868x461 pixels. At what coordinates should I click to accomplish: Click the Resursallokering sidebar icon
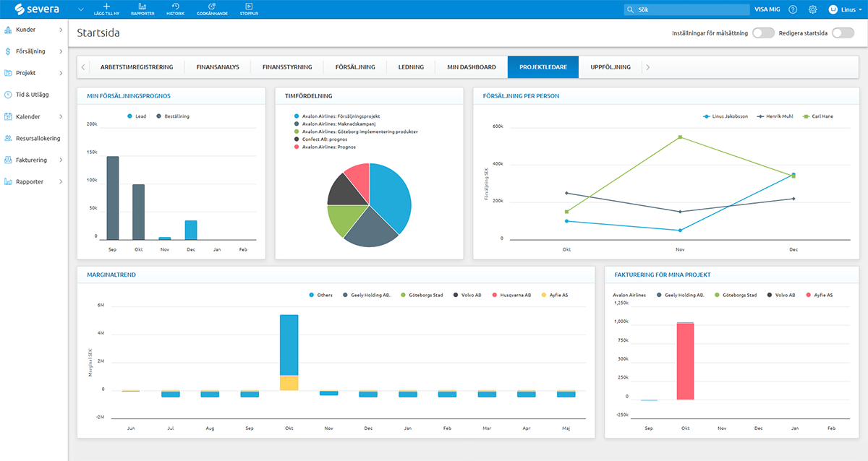click(8, 138)
